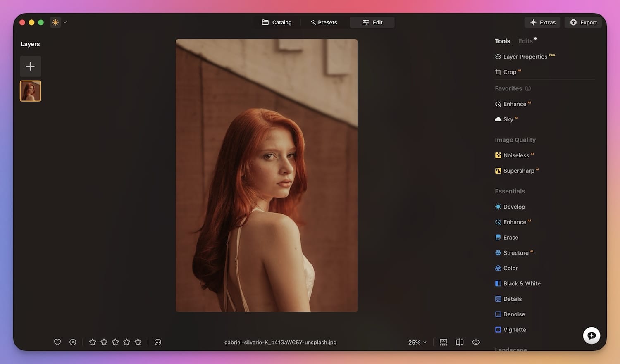This screenshot has height=364, width=620.
Task: Rate photo three stars
Action: (115, 342)
